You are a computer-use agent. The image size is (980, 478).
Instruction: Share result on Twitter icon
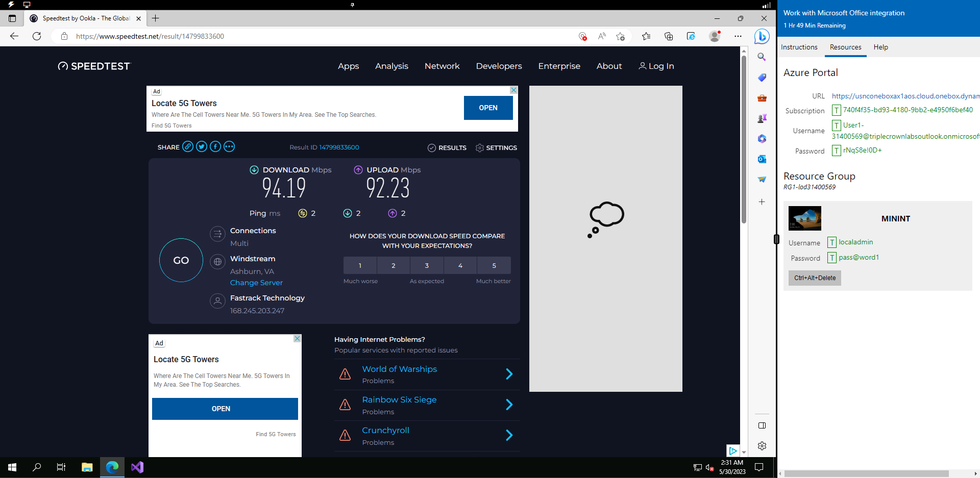(202, 147)
